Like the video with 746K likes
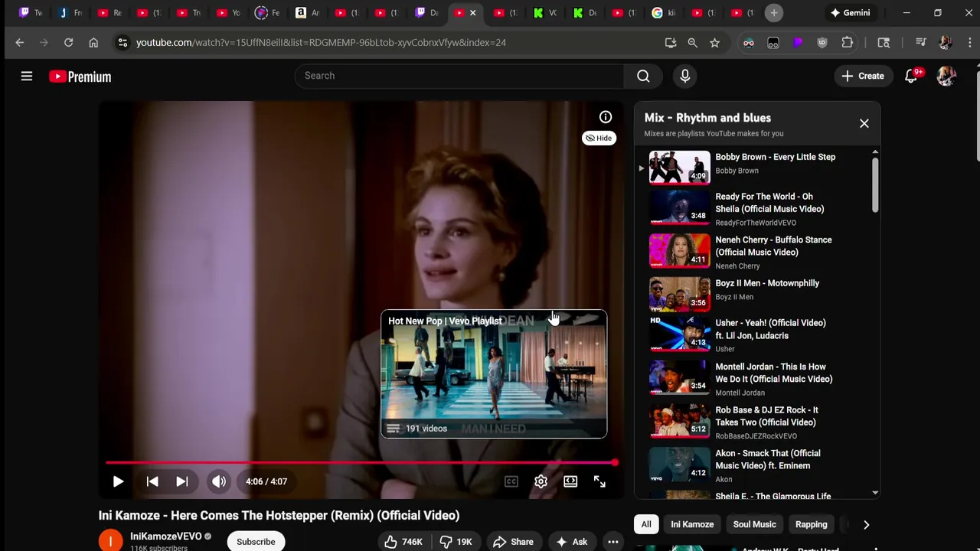The width and height of the screenshot is (980, 551). tap(403, 542)
